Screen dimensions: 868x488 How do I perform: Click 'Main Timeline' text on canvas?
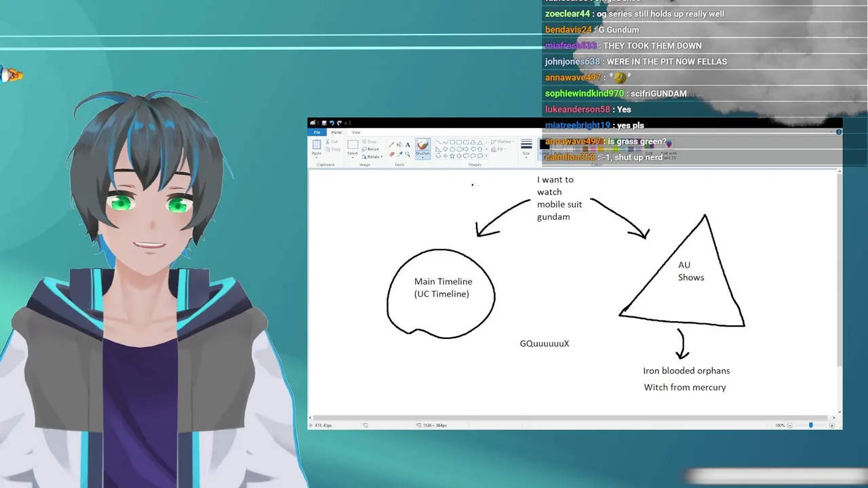[x=443, y=281]
